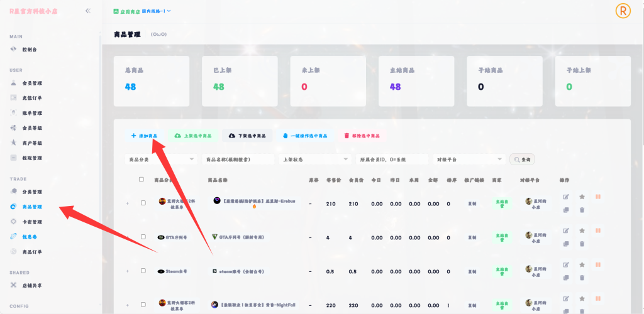Viewport: 644px width, 314px height.
Task: Click the star icon in the GTA序列号 row
Action: 582,230
